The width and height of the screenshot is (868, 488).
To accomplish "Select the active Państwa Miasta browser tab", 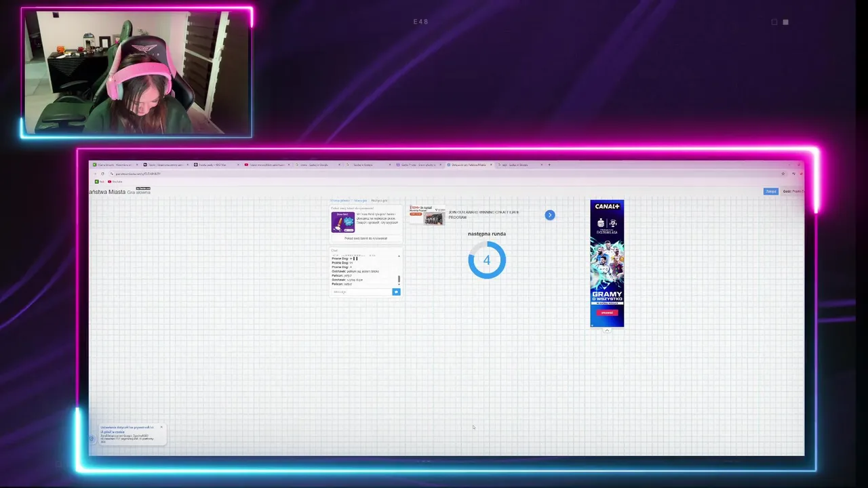I will click(468, 165).
